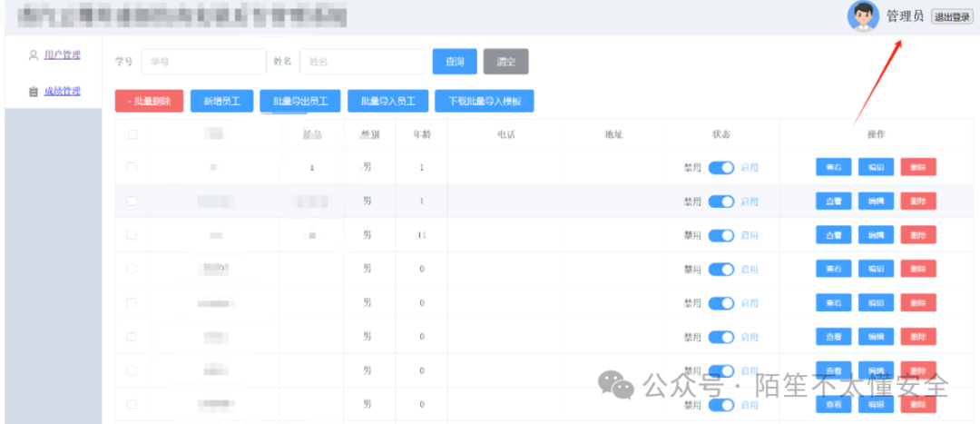Reset filters with the 清空 button
This screenshot has width=980, height=424.
pyautogui.click(x=505, y=62)
